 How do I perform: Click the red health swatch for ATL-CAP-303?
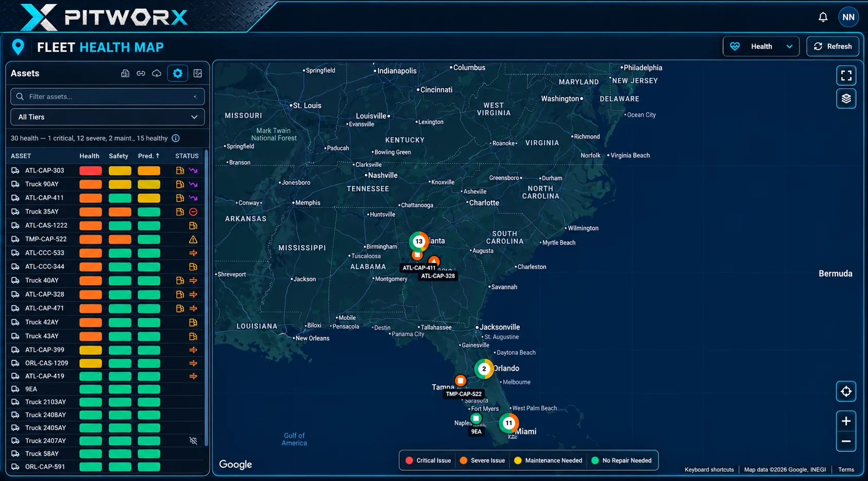(91, 170)
